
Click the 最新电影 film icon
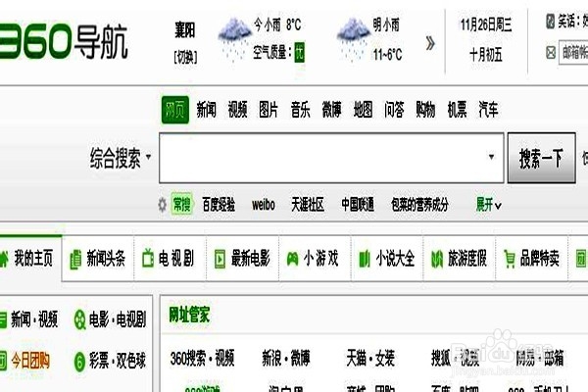tap(220, 259)
